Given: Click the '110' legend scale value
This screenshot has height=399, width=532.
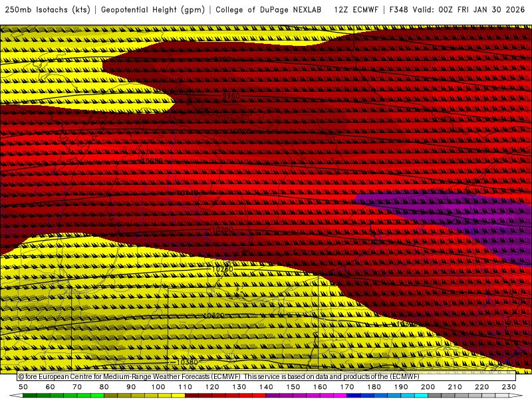Looking at the screenshot, I should coord(186,387).
